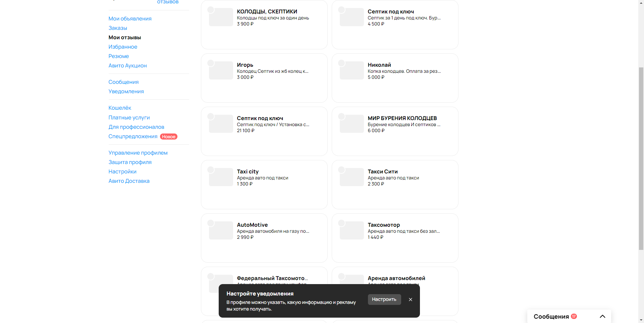This screenshot has height=323, width=644.
Task: Open the Таксомотор title
Action: click(x=384, y=225)
